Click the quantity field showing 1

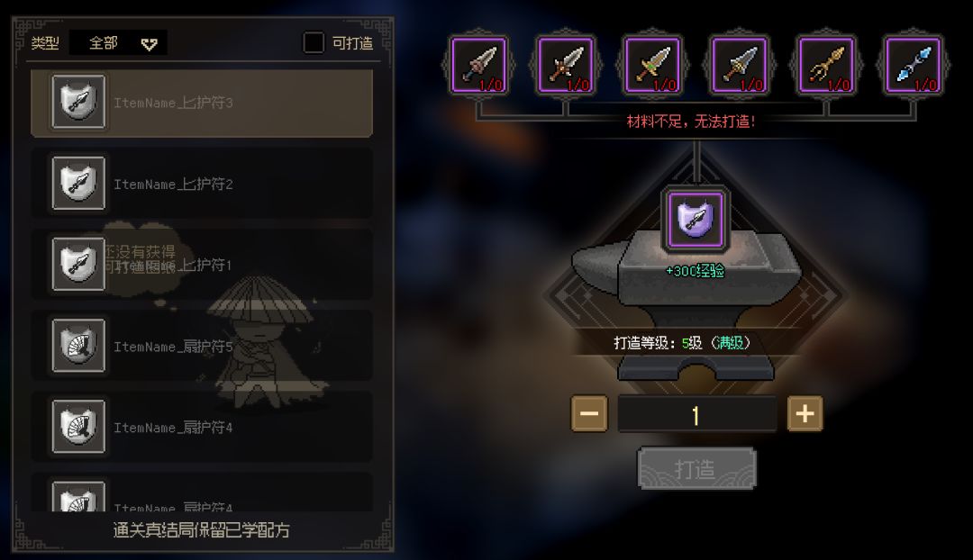(x=696, y=414)
